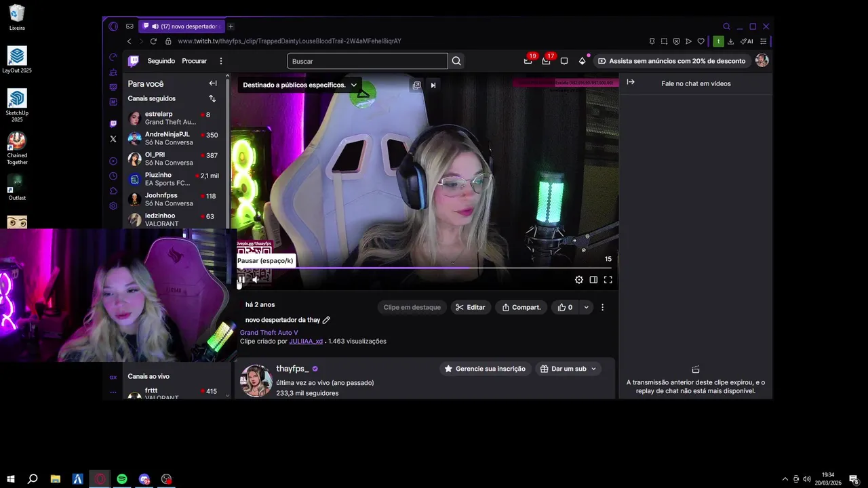Open X (Twitter) in Opera GX sidebar

(113, 139)
